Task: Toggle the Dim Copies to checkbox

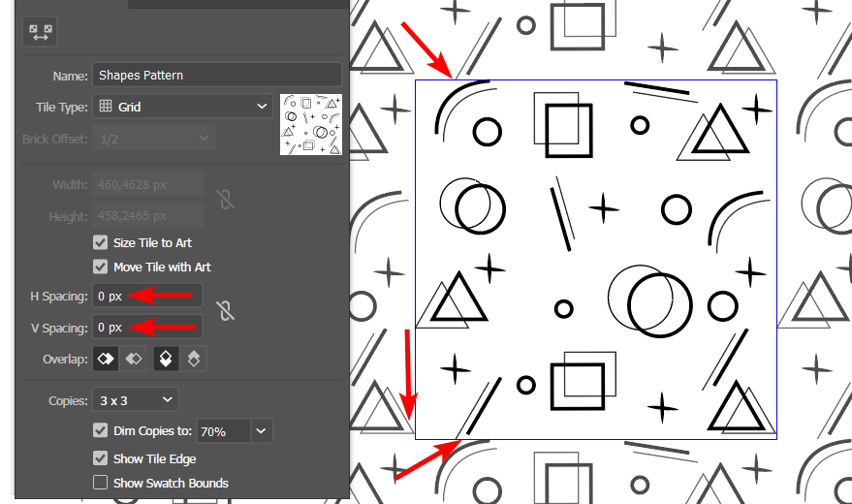Action: point(100,430)
